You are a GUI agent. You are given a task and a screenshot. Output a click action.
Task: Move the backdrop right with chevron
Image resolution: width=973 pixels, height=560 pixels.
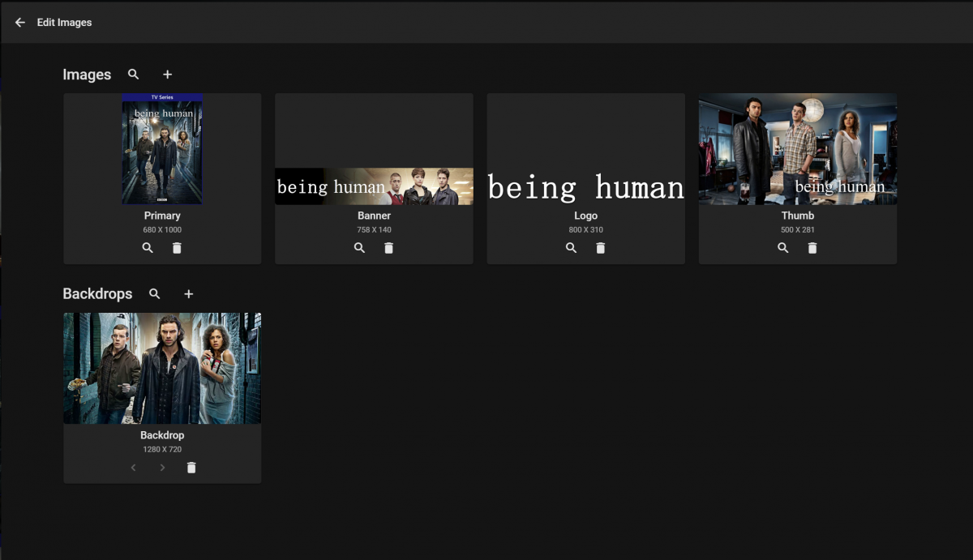coord(162,468)
